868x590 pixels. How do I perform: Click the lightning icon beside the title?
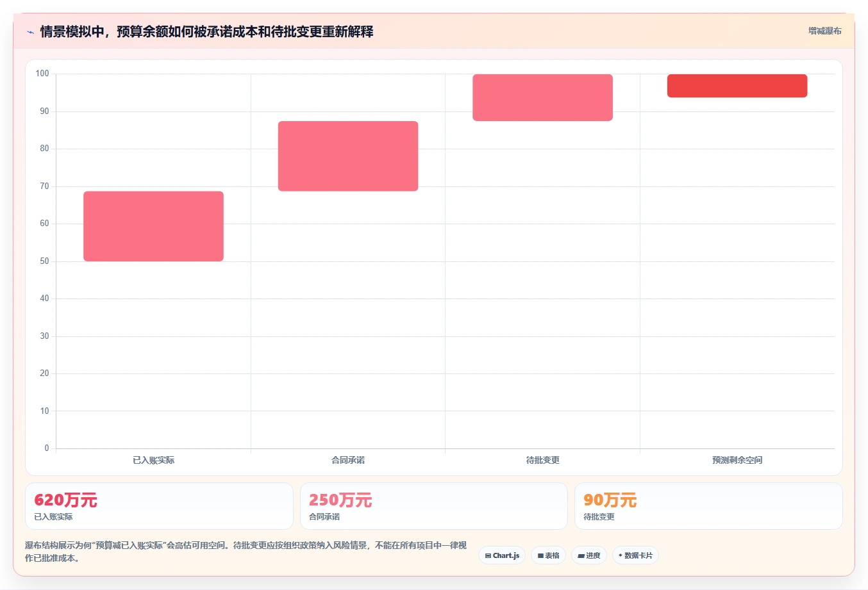point(30,32)
